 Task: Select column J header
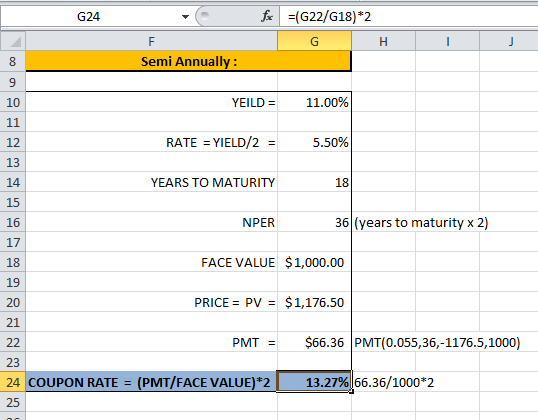(x=509, y=42)
